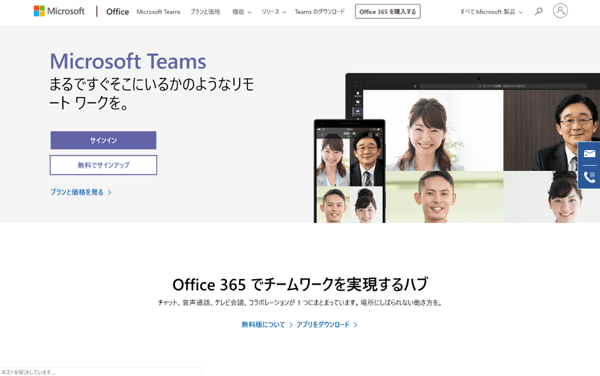Click Office 365 を購入する button
This screenshot has width=600, height=376.
tap(388, 11)
